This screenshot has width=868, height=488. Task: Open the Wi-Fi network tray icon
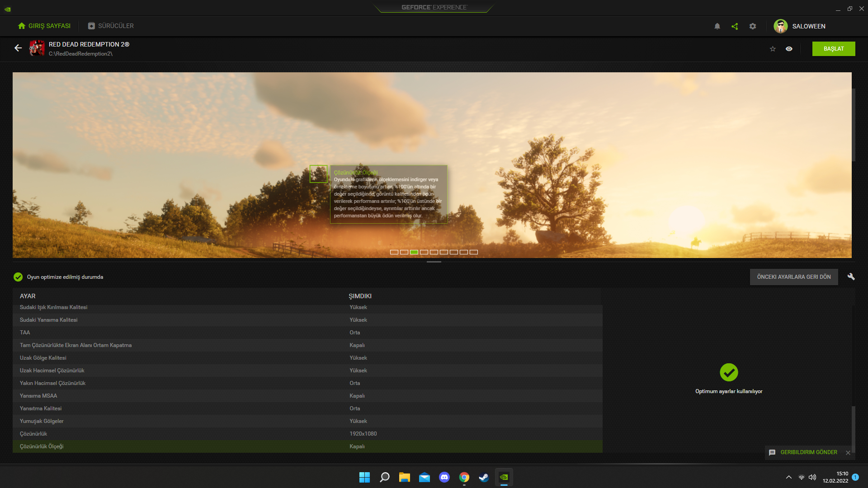pos(802,477)
